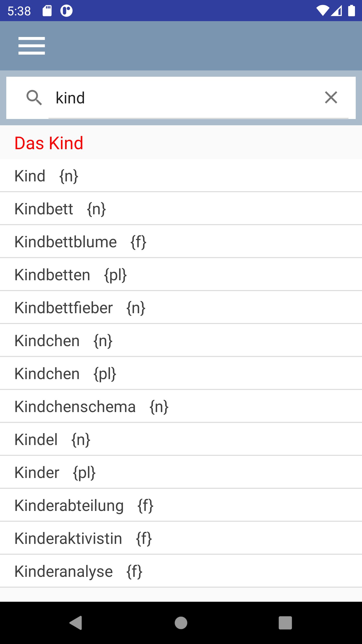Screen dimensions: 362x644
Task: Tap the red 'Das Kind' heading
Action: (49, 143)
